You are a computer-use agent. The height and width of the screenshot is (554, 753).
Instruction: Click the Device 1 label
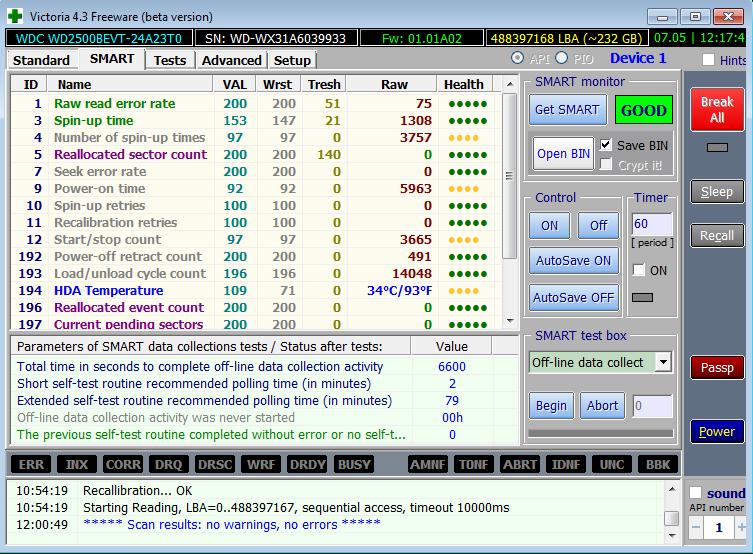coord(638,58)
